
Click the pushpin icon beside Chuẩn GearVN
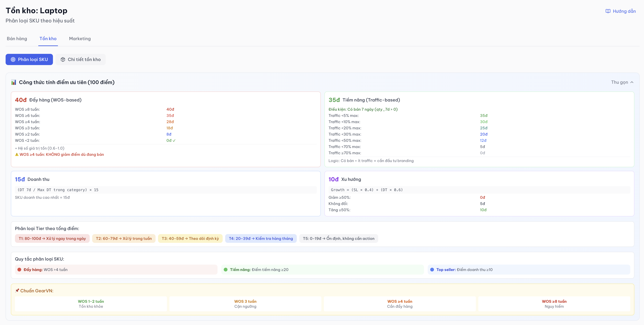[17, 290]
